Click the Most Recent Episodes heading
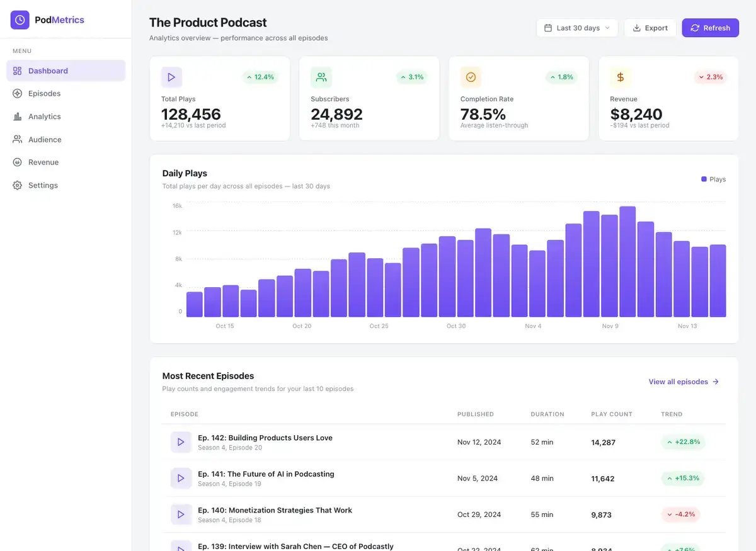The width and height of the screenshot is (756, 551). [208, 376]
